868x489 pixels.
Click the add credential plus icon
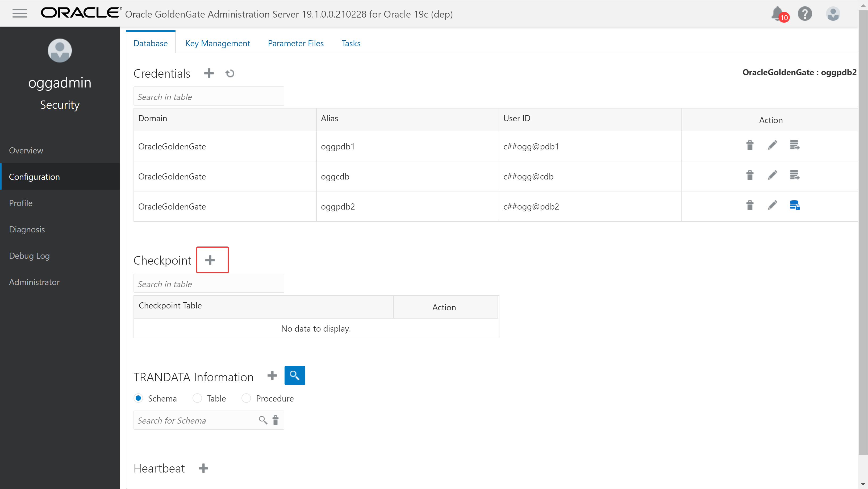(x=209, y=73)
